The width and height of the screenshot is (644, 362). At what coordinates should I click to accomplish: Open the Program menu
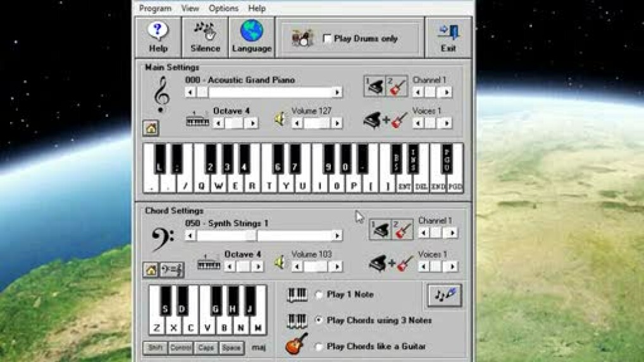coord(155,8)
